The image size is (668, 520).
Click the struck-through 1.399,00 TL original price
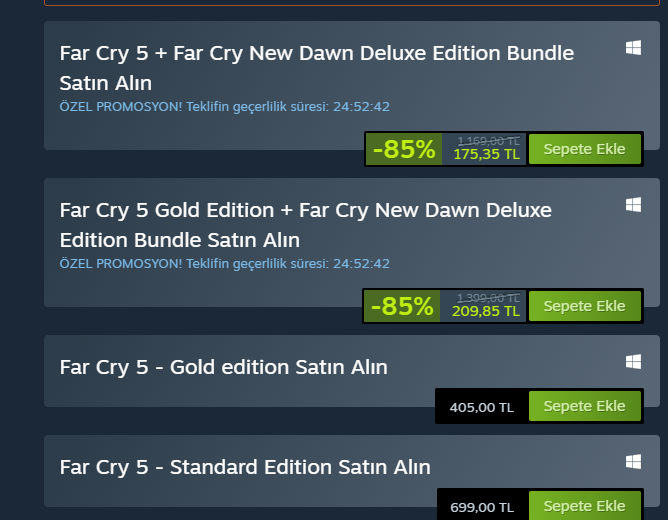click(x=488, y=297)
